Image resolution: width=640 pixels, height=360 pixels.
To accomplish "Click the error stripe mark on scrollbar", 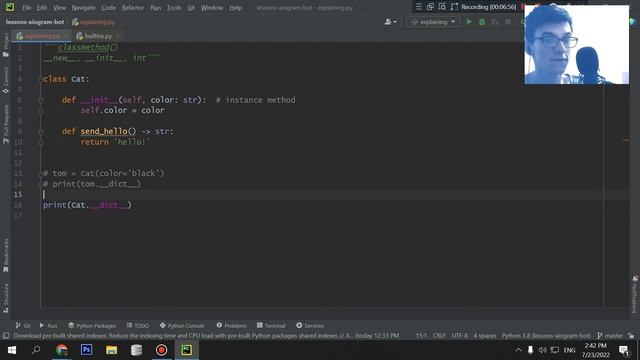I will pos(626,140).
